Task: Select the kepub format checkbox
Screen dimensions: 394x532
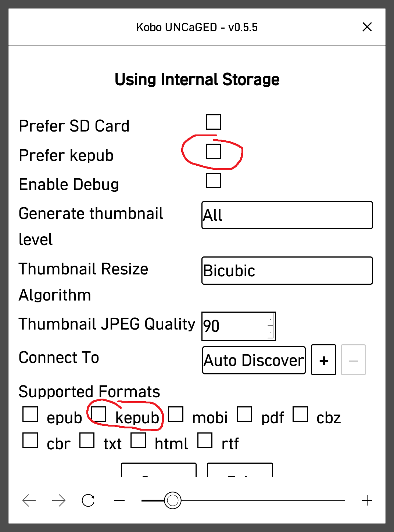Action: click(98, 414)
